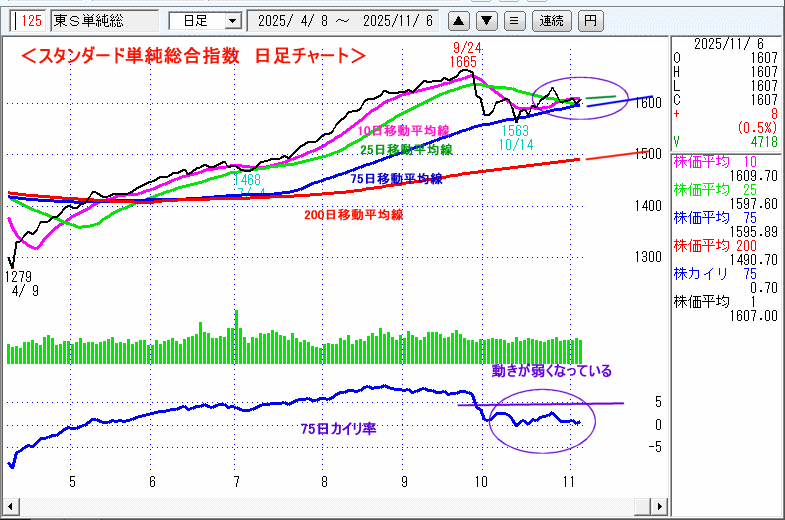Click the 9/24 peak label 1665
Image resolution: width=785 pixels, height=520 pixels.
(462, 62)
